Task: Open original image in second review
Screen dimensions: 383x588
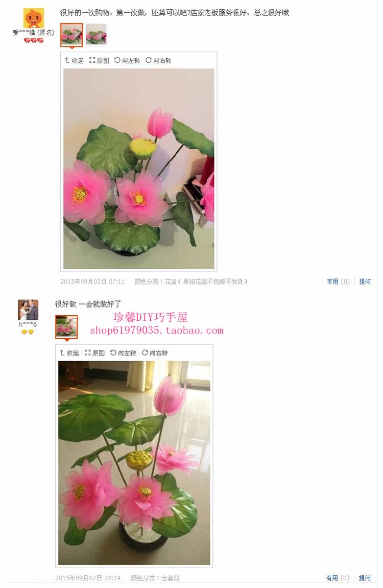Action: [x=95, y=353]
